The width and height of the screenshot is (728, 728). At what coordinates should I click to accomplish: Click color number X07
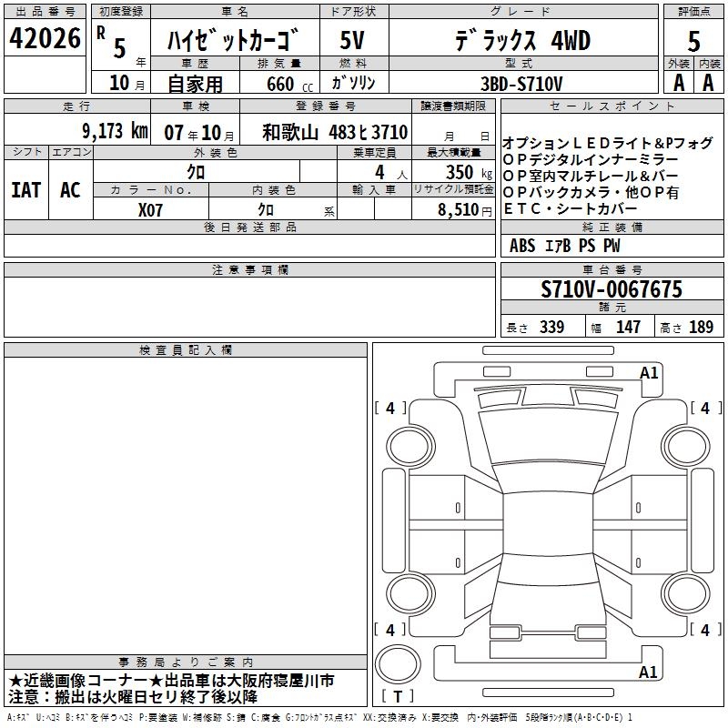pos(150,210)
